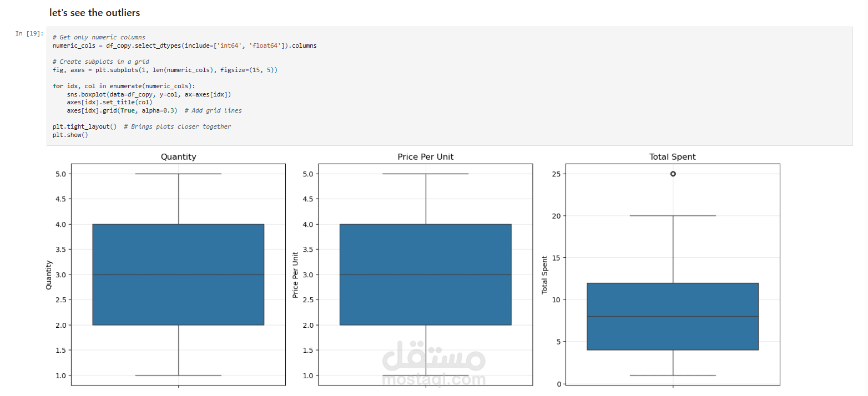Select the In [19] cell prompt
This screenshot has height=396, width=868.
point(29,33)
